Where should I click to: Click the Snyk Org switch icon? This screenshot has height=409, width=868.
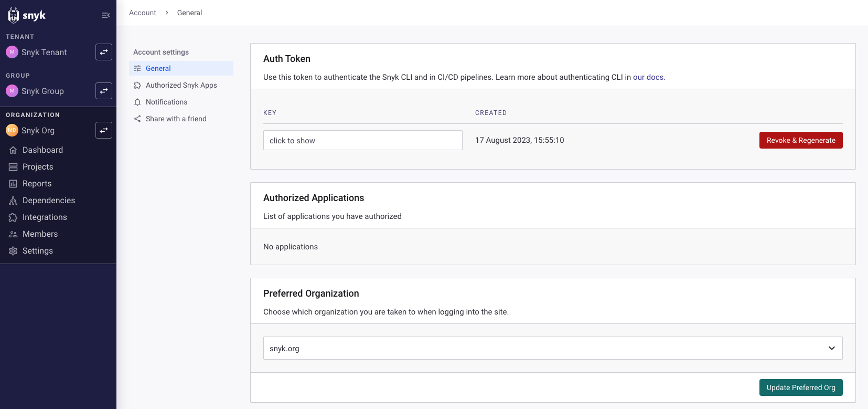pos(104,130)
